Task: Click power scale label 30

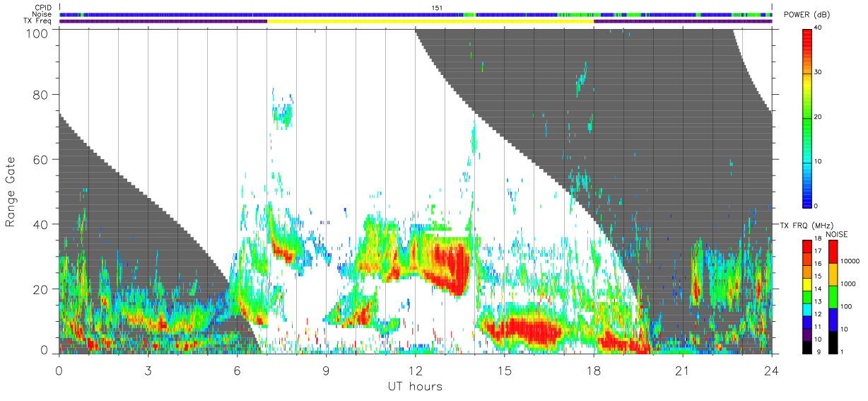Action: [x=819, y=73]
